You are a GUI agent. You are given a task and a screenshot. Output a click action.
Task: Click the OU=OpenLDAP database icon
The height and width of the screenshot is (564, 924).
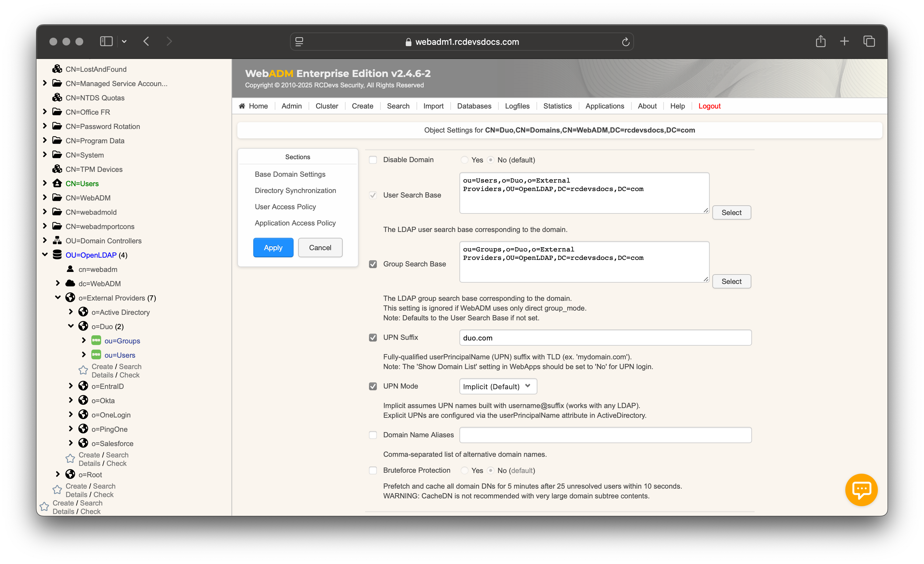(x=57, y=255)
